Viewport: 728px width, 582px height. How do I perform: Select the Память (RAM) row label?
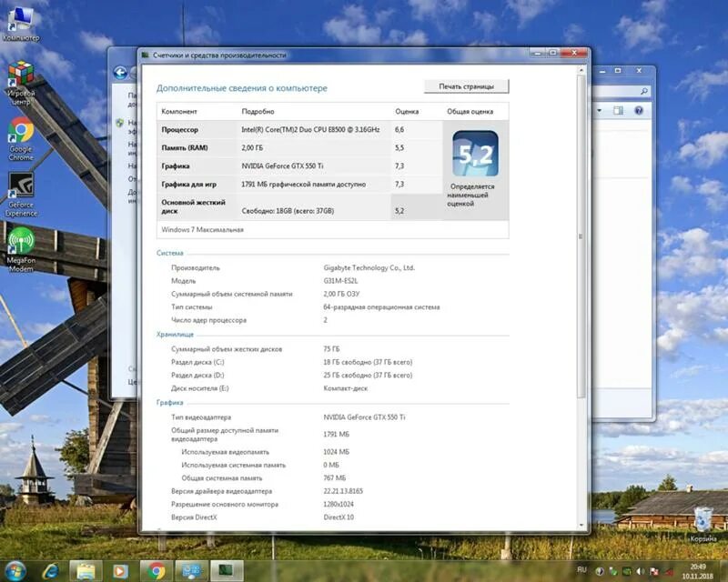click(x=185, y=147)
